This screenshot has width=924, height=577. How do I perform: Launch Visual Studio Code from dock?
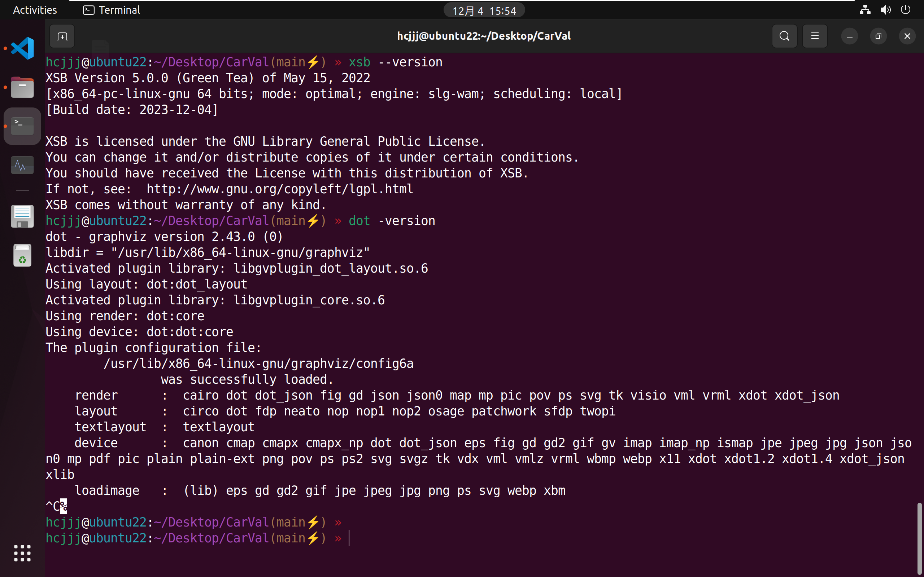(22, 48)
